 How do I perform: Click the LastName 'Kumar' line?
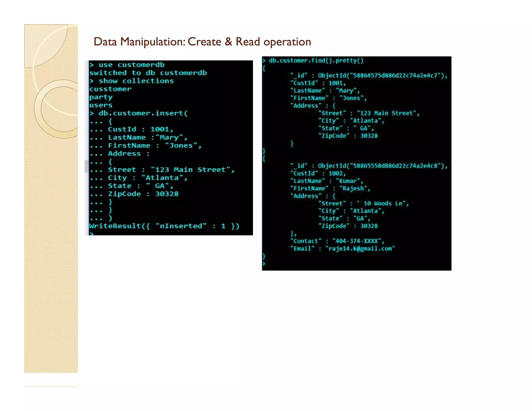[x=327, y=181]
